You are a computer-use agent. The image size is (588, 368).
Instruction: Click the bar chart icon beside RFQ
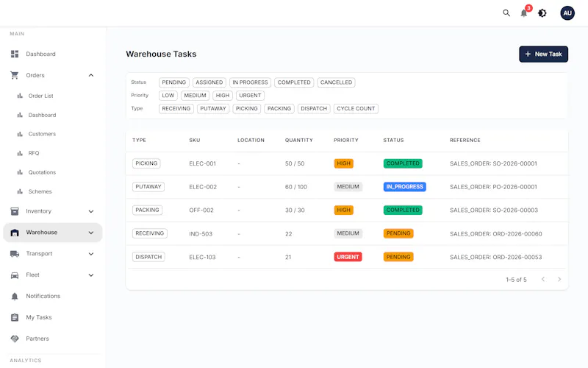(20, 153)
